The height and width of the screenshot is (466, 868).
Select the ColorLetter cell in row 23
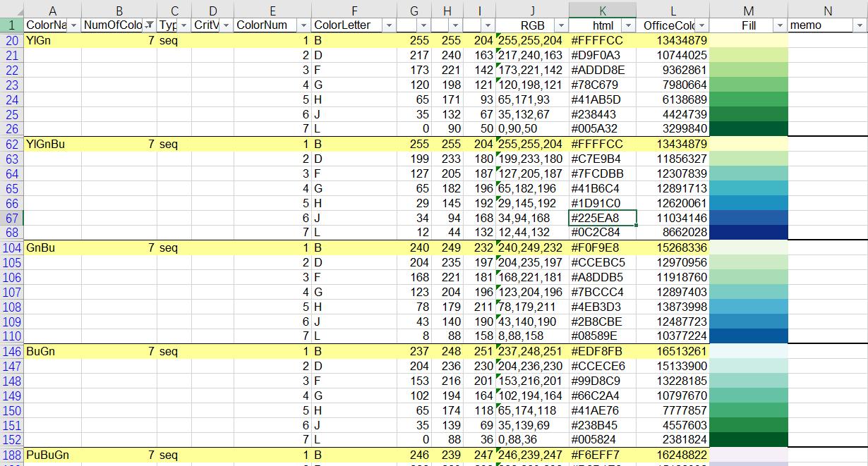(x=354, y=85)
